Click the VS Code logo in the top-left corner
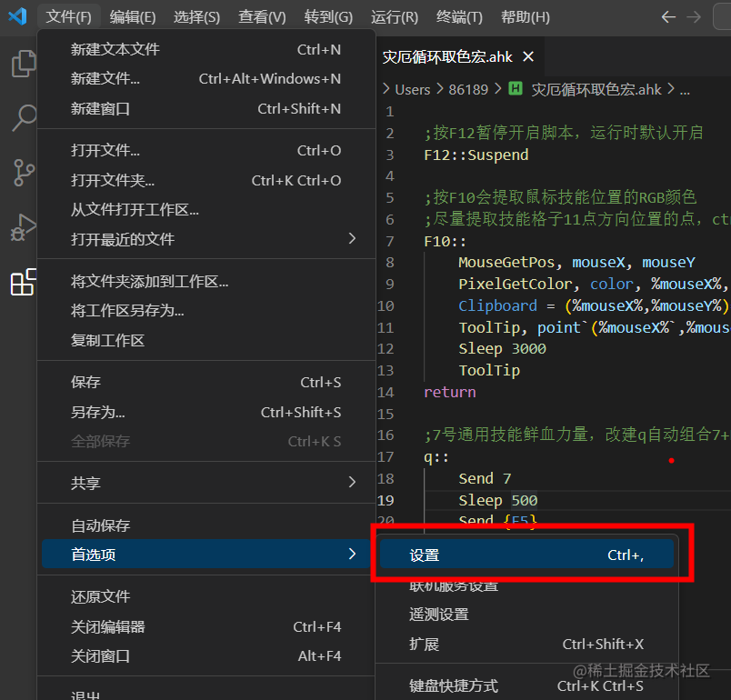This screenshot has width=731, height=700. pyautogui.click(x=16, y=16)
